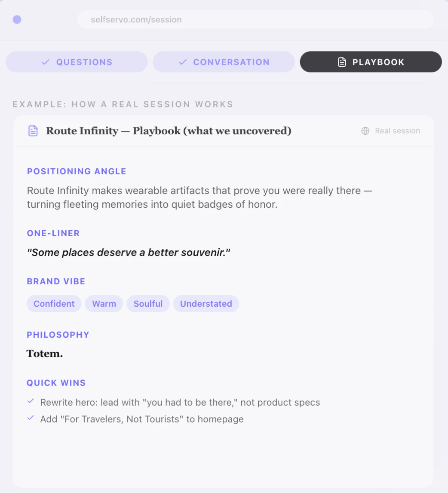Viewport: 448px width, 493px height.
Task: Toggle the Rewrite hero quick win checkmark
Action: pyautogui.click(x=31, y=401)
